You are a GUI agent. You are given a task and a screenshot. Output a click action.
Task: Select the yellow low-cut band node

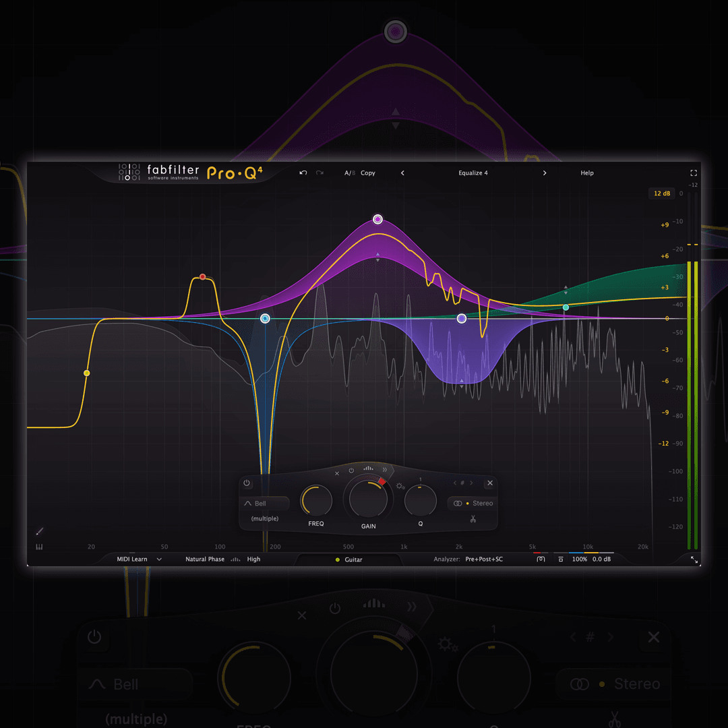click(x=87, y=373)
